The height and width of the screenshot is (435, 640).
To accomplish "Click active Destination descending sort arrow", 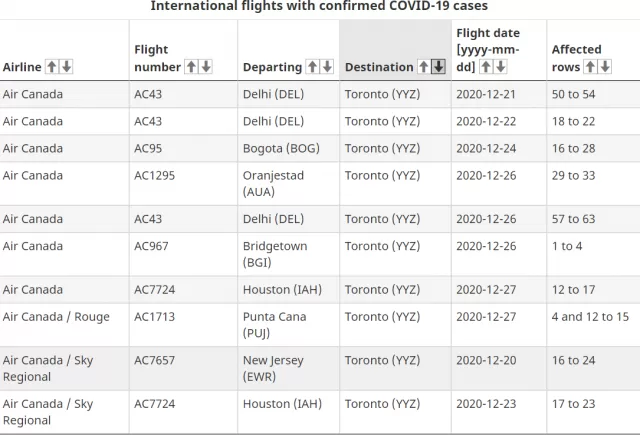I will pyautogui.click(x=439, y=67).
